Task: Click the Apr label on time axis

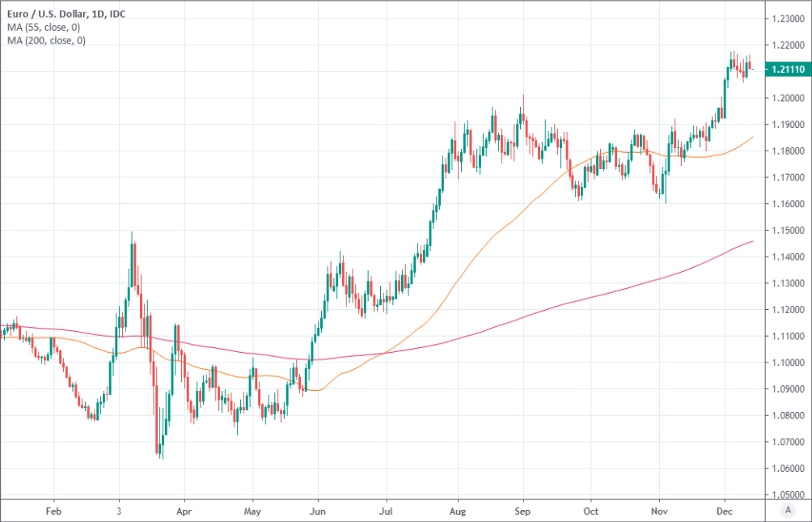Action: (x=185, y=511)
